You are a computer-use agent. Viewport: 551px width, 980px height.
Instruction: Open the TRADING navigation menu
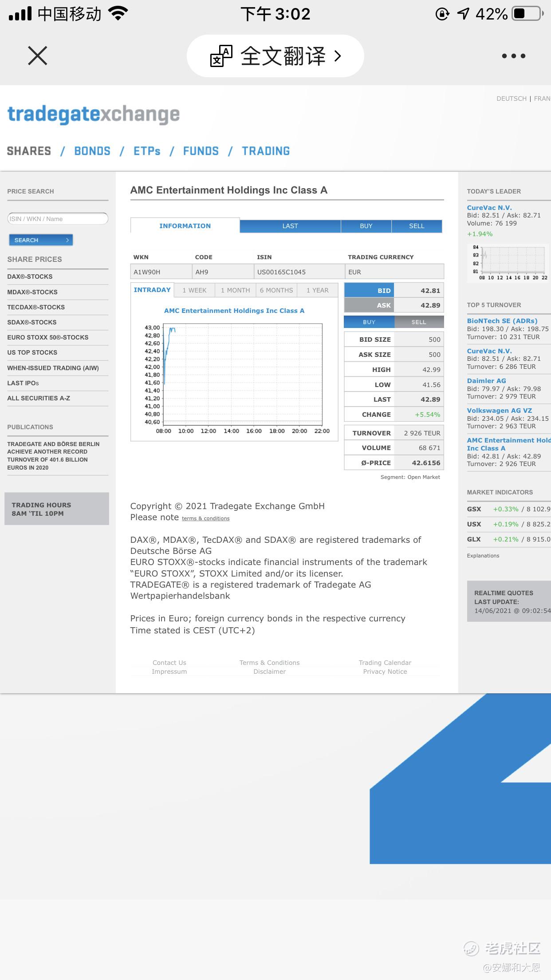[266, 151]
